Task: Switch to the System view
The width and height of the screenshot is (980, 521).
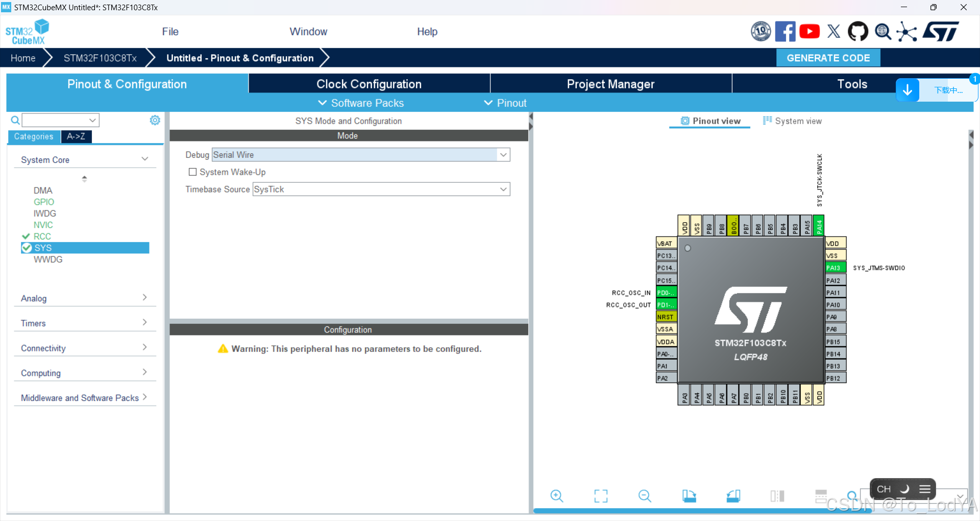Action: (792, 121)
